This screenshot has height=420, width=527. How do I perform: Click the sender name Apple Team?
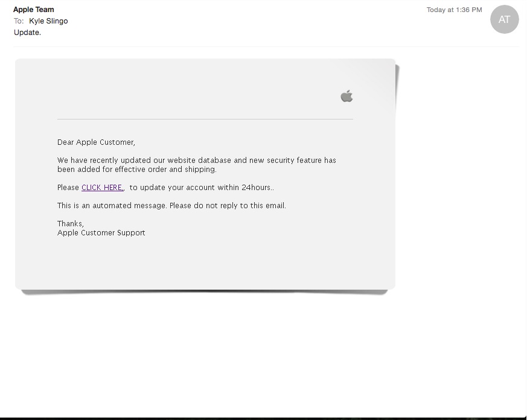34,10
